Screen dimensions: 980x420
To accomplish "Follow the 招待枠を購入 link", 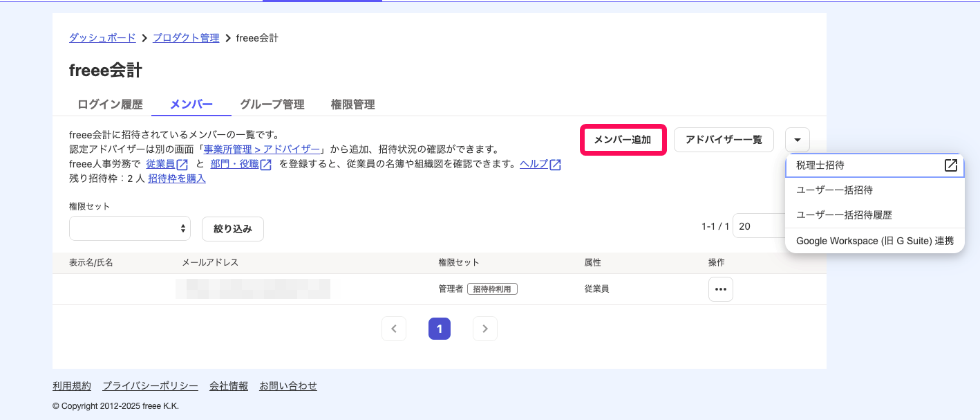I will 177,179.
